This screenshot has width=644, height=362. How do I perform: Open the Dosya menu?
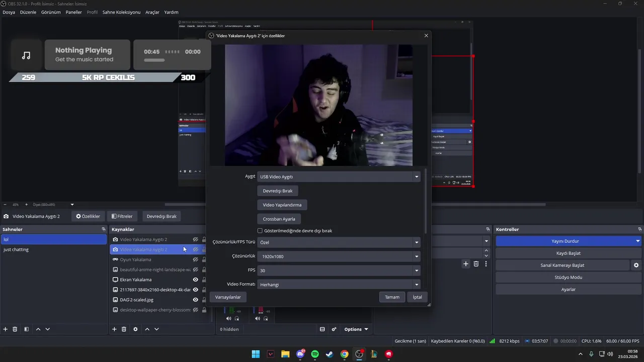(9, 12)
